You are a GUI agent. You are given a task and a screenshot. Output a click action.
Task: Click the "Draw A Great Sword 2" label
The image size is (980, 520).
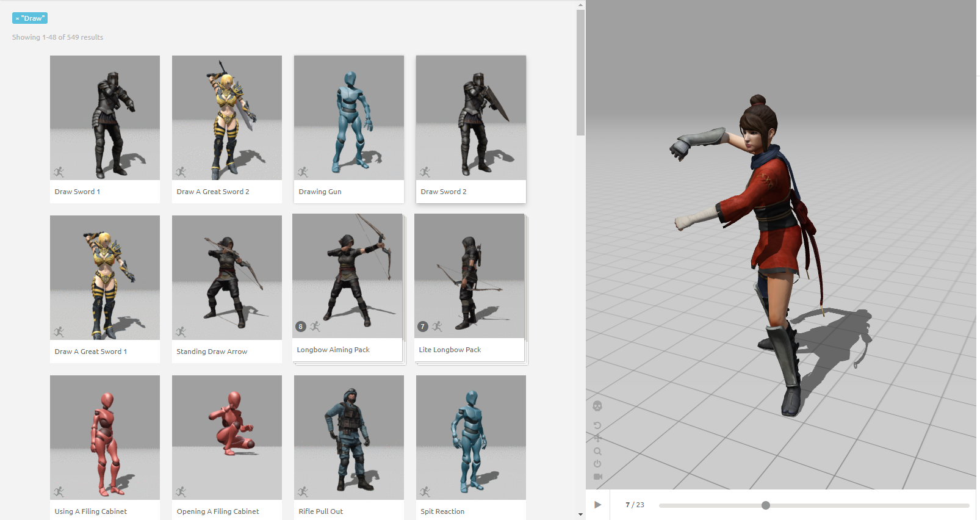(x=213, y=192)
